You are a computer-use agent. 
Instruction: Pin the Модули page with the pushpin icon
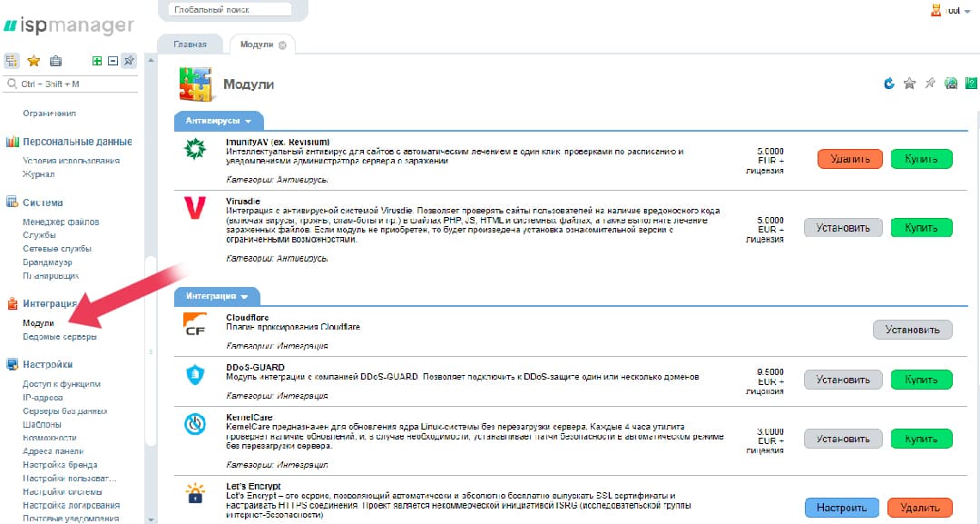(x=930, y=84)
